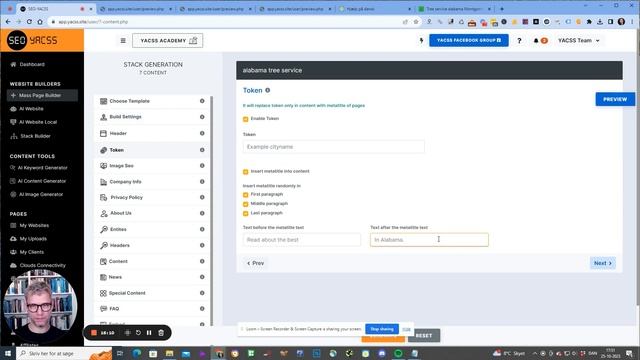Click the Next button
640x360 pixels.
pos(602,263)
